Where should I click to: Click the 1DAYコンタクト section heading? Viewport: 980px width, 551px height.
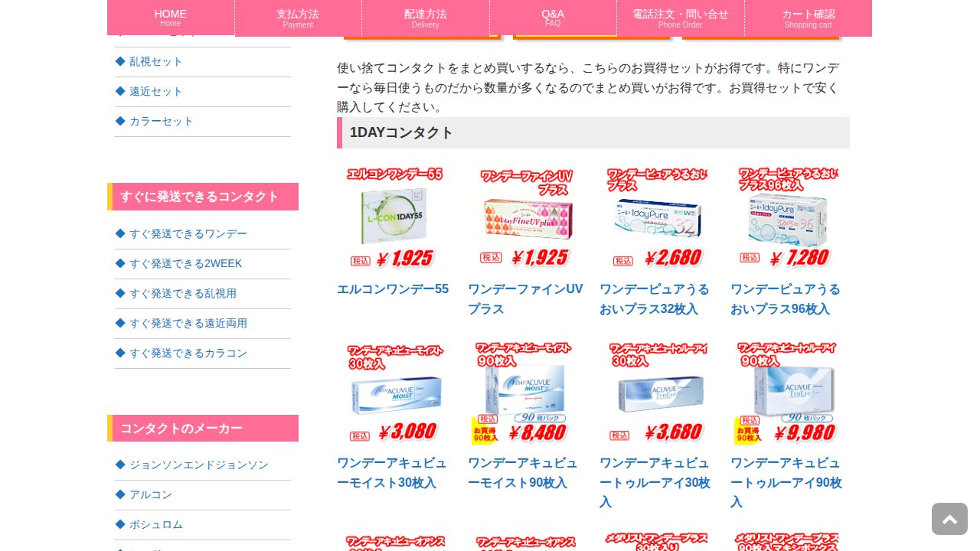pyautogui.click(x=593, y=132)
